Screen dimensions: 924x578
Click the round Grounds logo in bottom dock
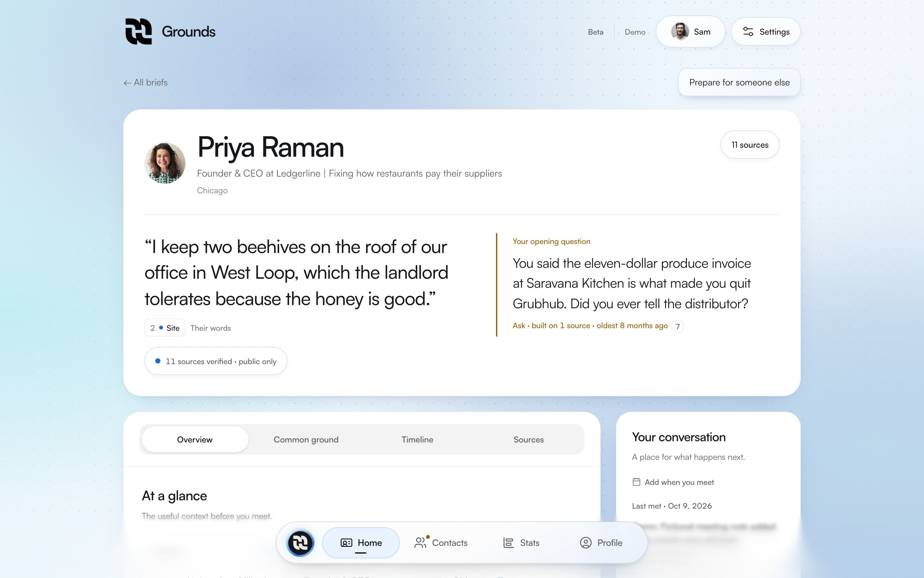(301, 542)
